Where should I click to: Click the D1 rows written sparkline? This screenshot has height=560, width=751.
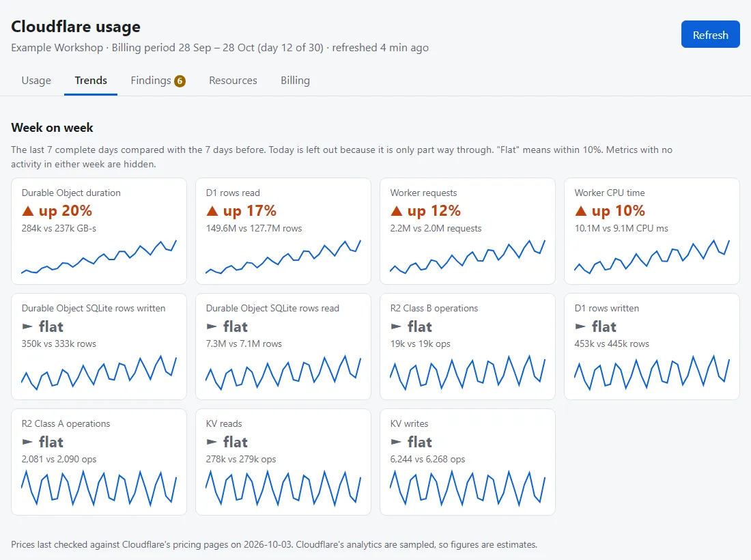point(652,372)
